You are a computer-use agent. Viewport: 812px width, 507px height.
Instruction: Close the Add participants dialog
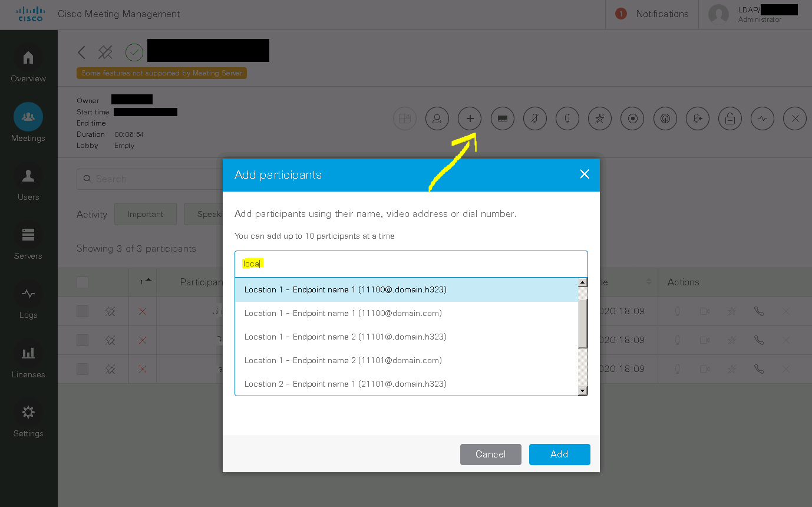tap(585, 174)
